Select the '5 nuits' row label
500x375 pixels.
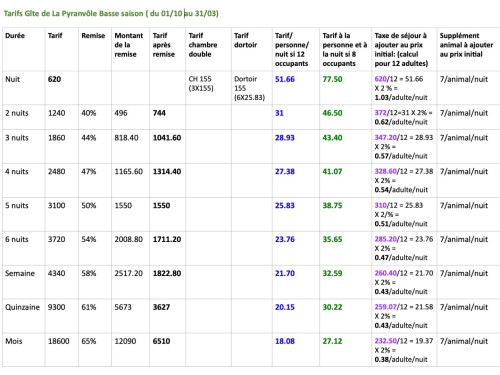tap(17, 205)
